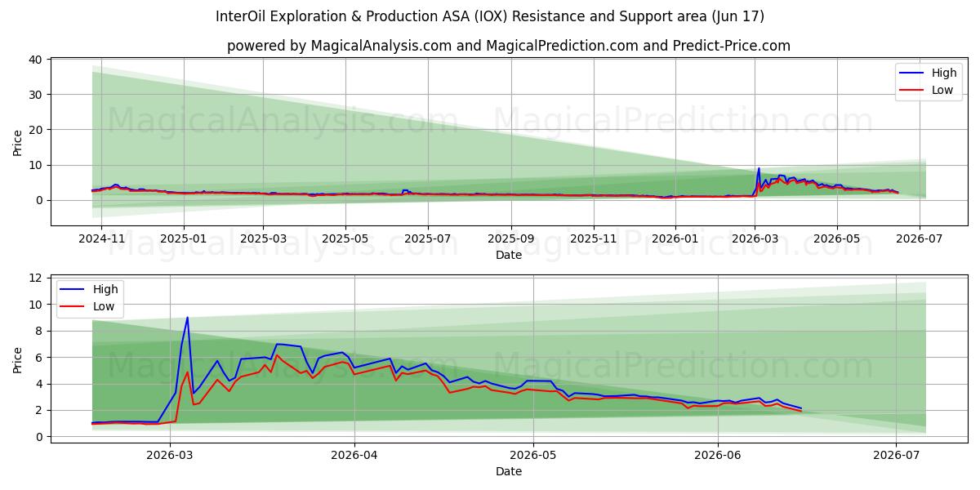Click the '2026-01' tick label on the top chart
The image size is (980, 490).
tap(675, 239)
